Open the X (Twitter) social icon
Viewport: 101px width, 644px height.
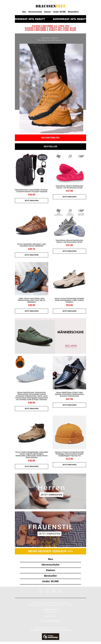pos(47,591)
